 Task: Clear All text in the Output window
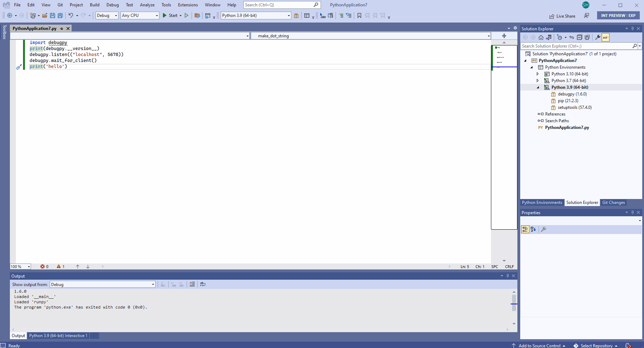pos(192,284)
